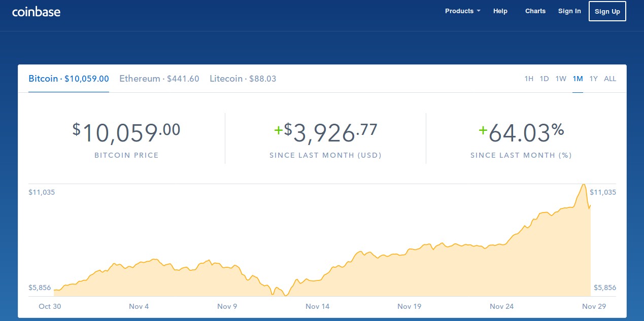Select the 1D time range
Screen dimensions: 644x321
coord(545,79)
